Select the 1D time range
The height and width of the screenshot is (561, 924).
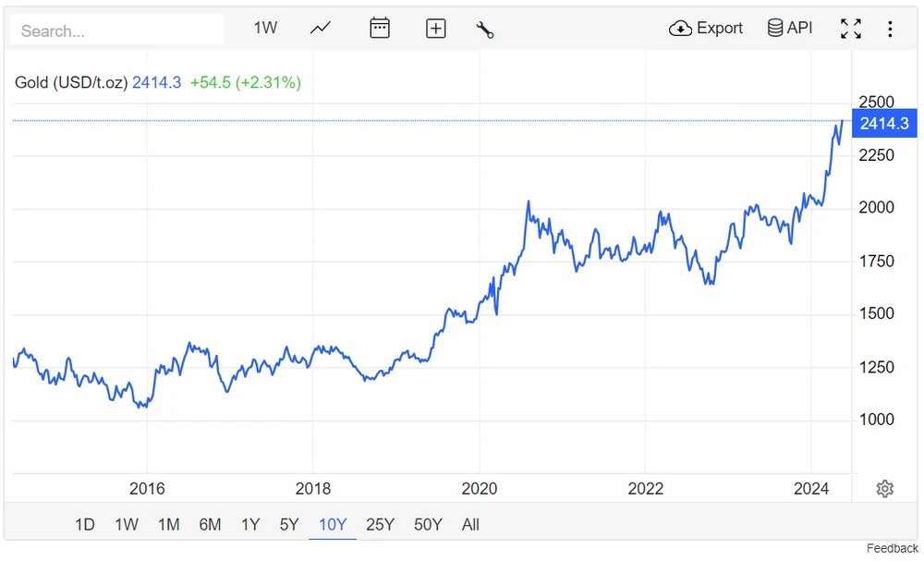point(85,524)
